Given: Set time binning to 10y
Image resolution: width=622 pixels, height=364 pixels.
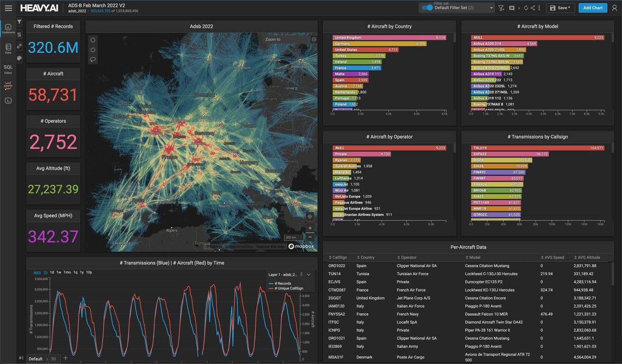Looking at the screenshot, I should point(89,272).
